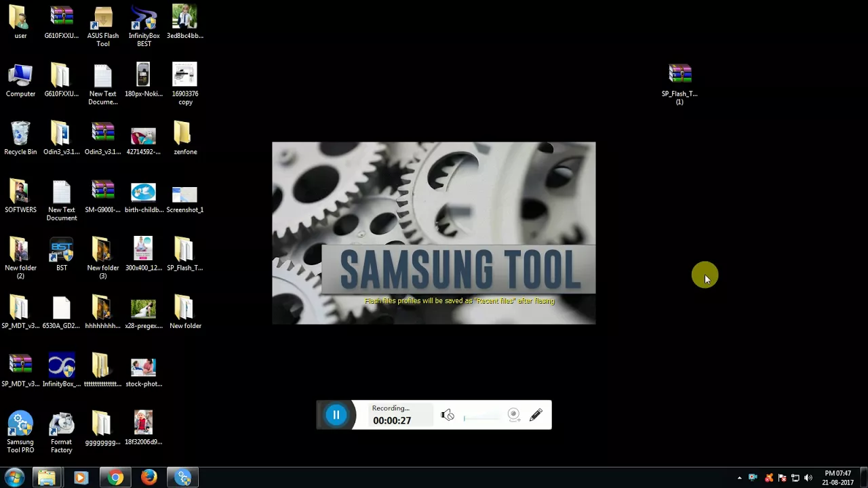Open the screen recorder tray icon

point(753,478)
